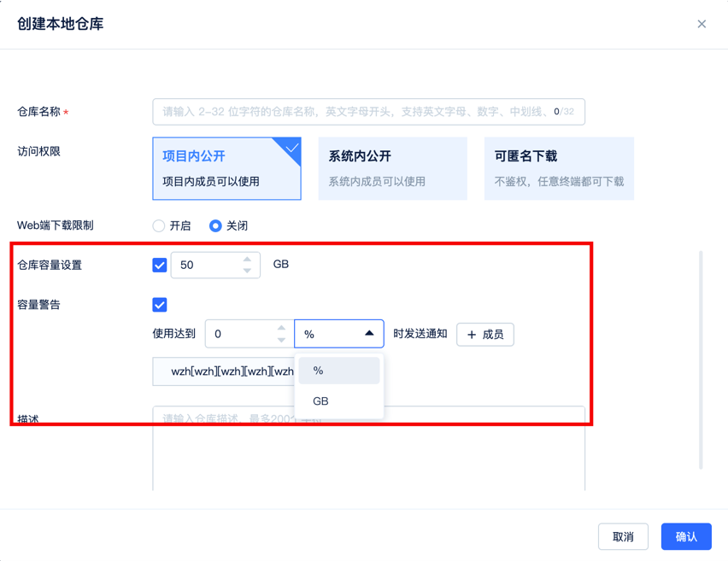Increase the usage threshold value with up arrow
Screen dimensions: 728x561
click(x=281, y=328)
